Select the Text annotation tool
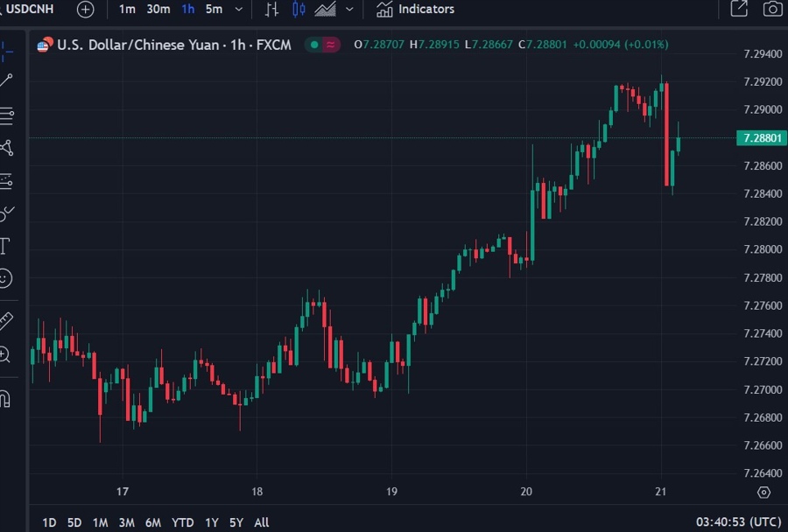The height and width of the screenshot is (532, 788). (5, 246)
